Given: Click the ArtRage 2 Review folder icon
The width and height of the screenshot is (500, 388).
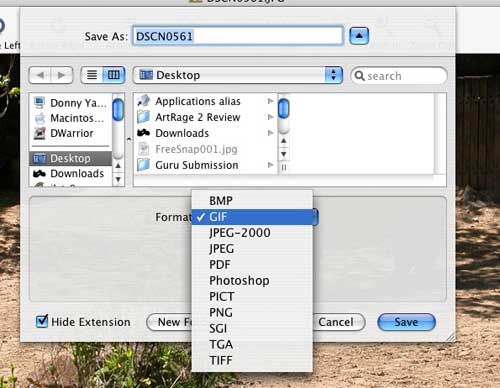Looking at the screenshot, I should point(144,117).
